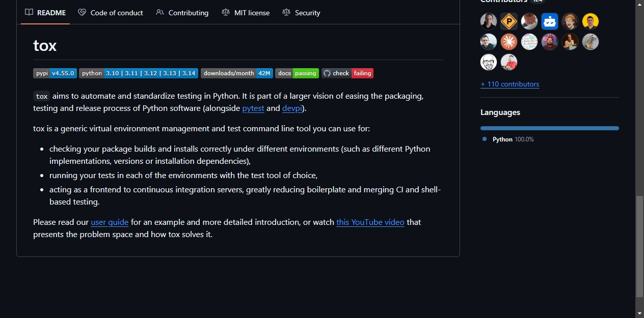This screenshot has height=318, width=644.
Task: Open the python versions badge
Action: 139,73
